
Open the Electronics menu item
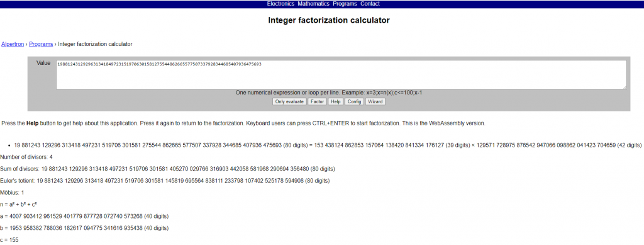click(x=280, y=4)
